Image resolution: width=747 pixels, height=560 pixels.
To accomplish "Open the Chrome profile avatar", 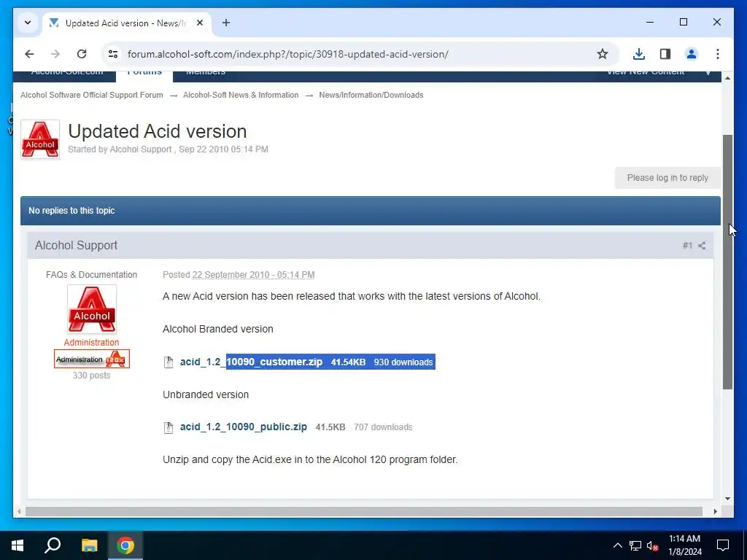I will (x=692, y=54).
